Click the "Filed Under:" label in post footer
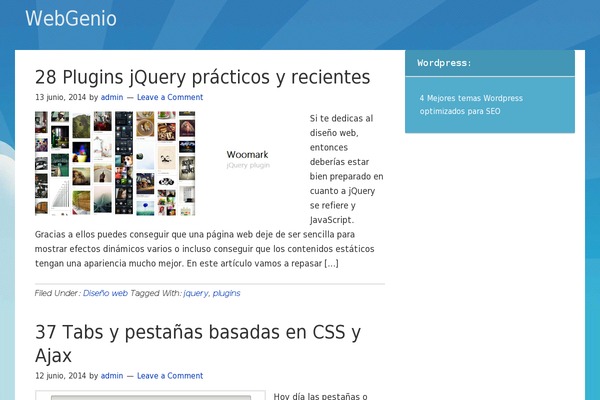 pos(57,294)
